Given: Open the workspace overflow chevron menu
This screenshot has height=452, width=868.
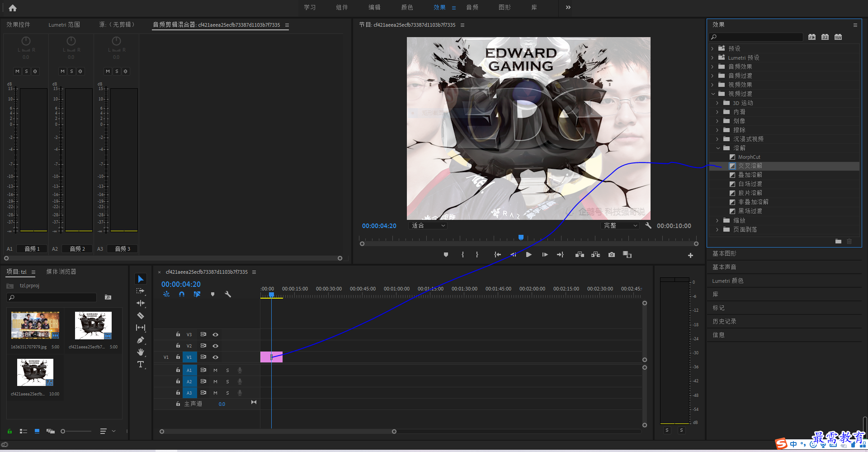Looking at the screenshot, I should point(568,7).
